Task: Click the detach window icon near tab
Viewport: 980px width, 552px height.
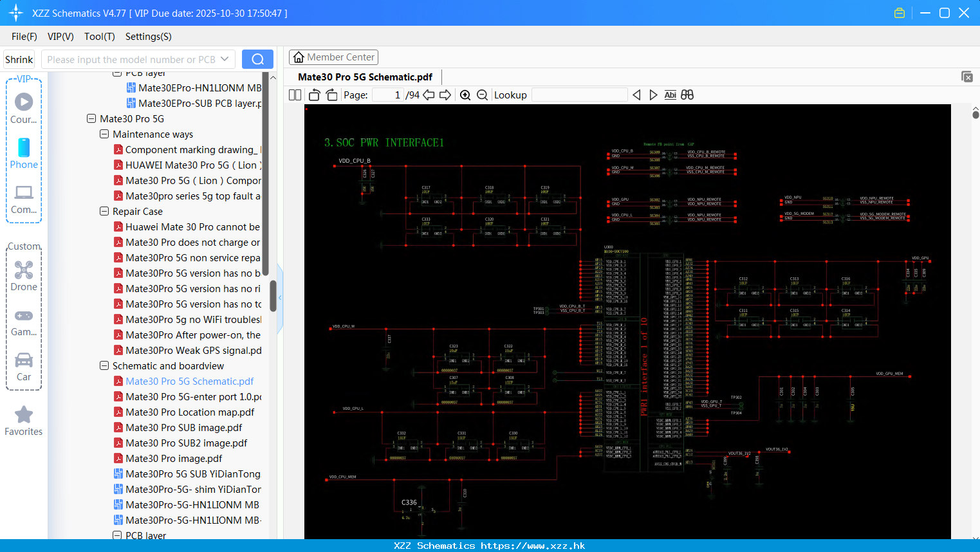Action: (x=967, y=77)
